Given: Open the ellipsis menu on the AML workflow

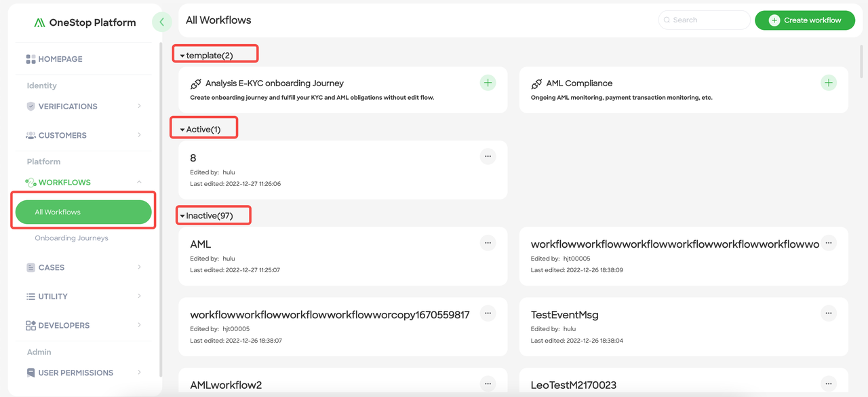Looking at the screenshot, I should click(x=488, y=242).
